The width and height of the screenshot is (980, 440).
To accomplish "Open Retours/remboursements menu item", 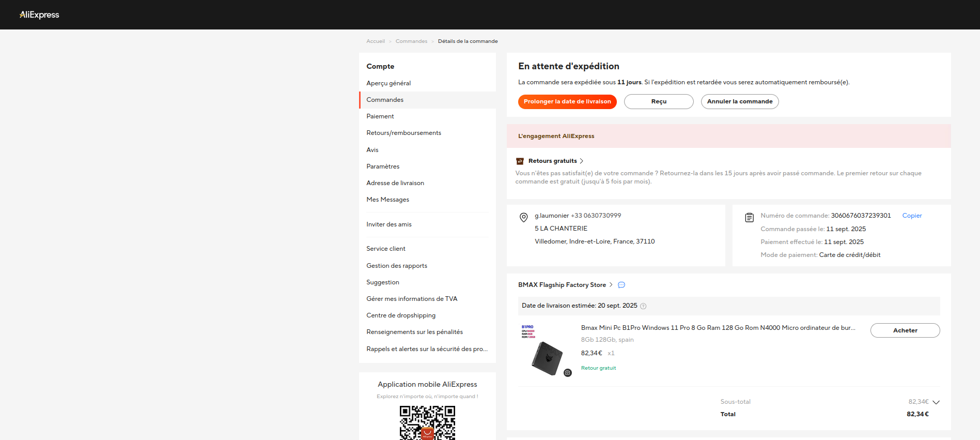I will coord(403,133).
